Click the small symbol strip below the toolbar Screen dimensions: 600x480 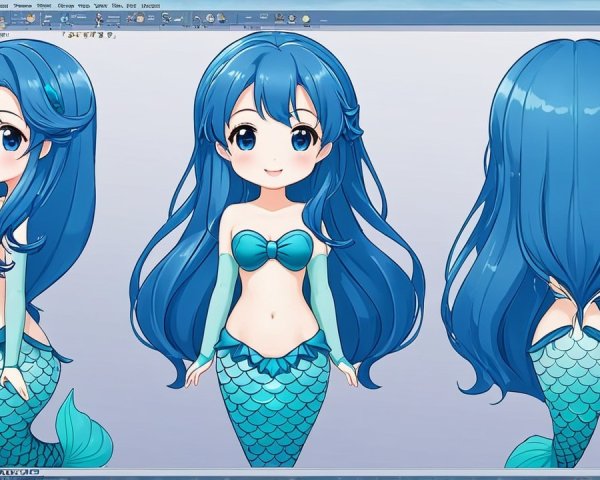tap(89, 35)
